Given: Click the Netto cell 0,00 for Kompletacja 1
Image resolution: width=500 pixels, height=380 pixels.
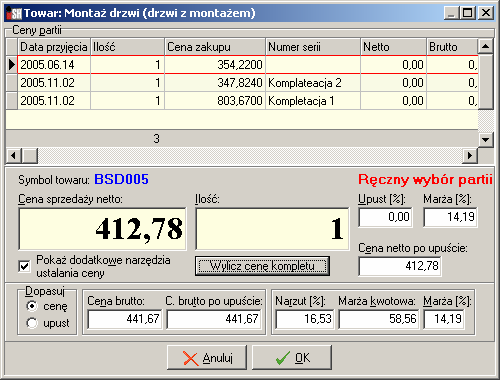Looking at the screenshot, I should tap(394, 101).
